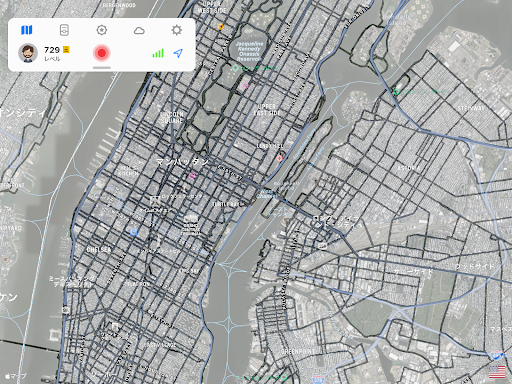This screenshot has height=384, width=512.
Task: Tap the green marker near Steinway area
Action: point(396,91)
